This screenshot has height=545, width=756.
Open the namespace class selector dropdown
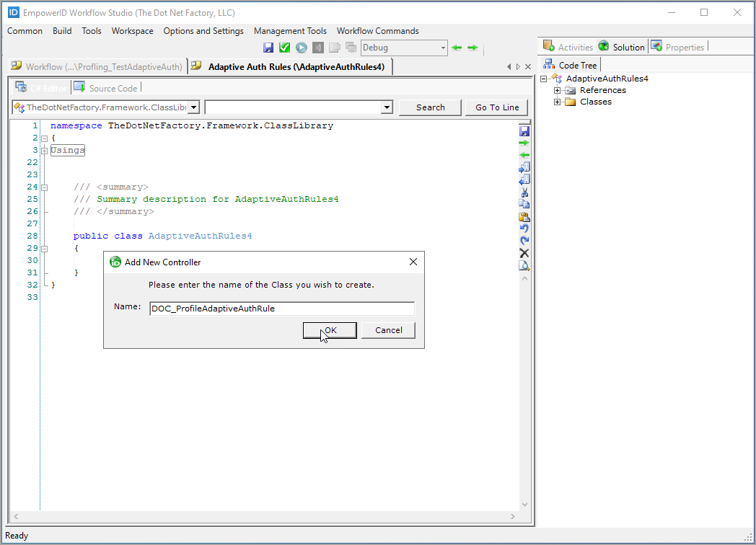pos(193,107)
